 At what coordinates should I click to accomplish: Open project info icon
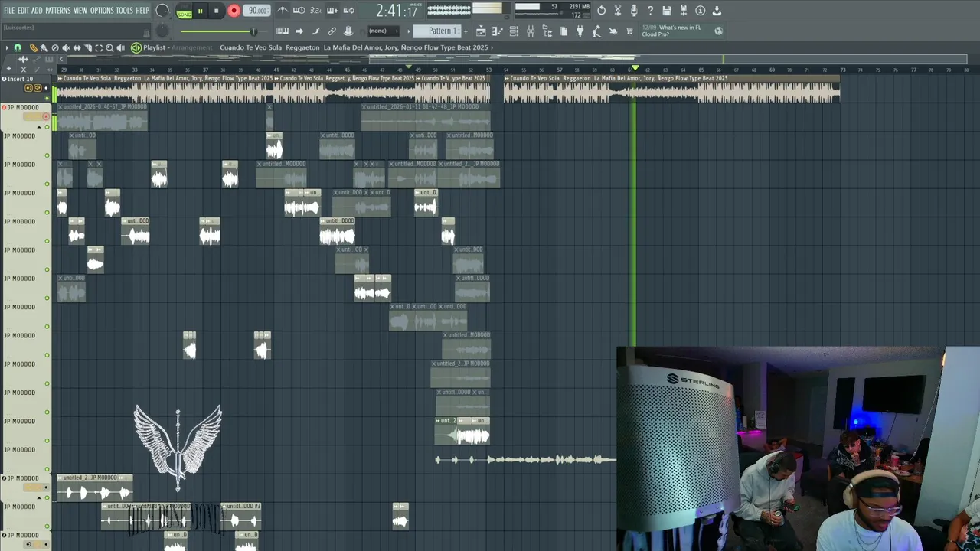point(700,11)
